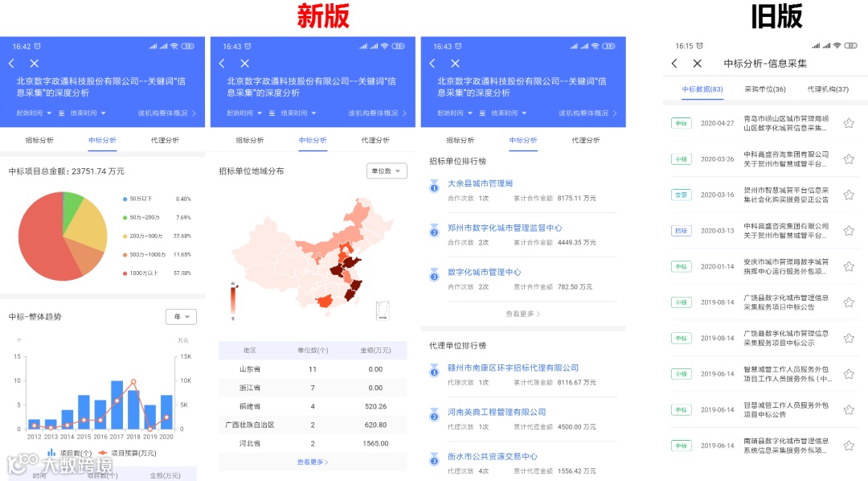868x481 pixels.
Task: Open 单位数 dropdown for 招标单位地域分布
Action: click(x=387, y=171)
